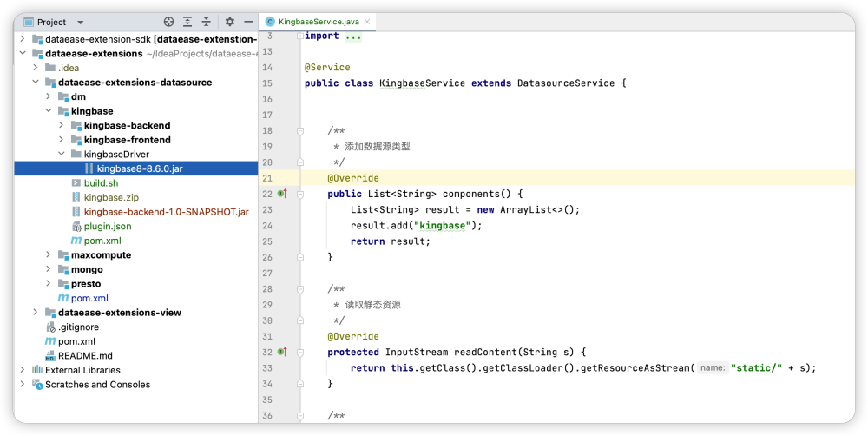This screenshot has height=436, width=868.
Task: Fold the comment block starting at line 28
Action: click(x=300, y=289)
